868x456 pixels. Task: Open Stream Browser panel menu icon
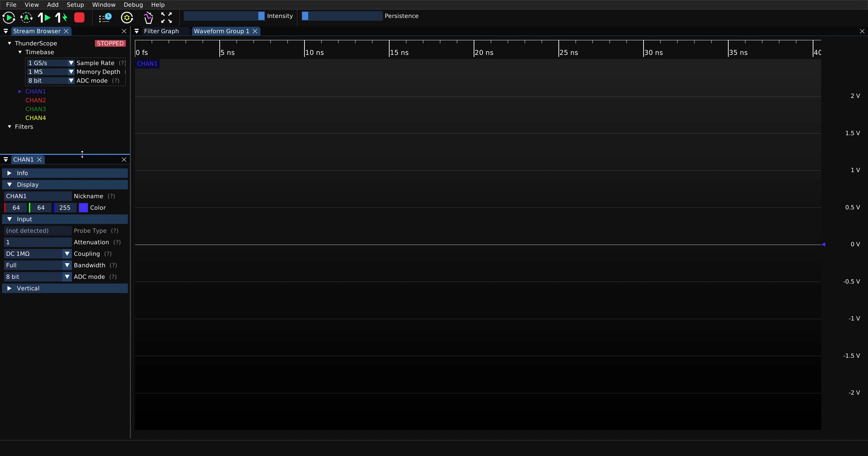point(6,31)
